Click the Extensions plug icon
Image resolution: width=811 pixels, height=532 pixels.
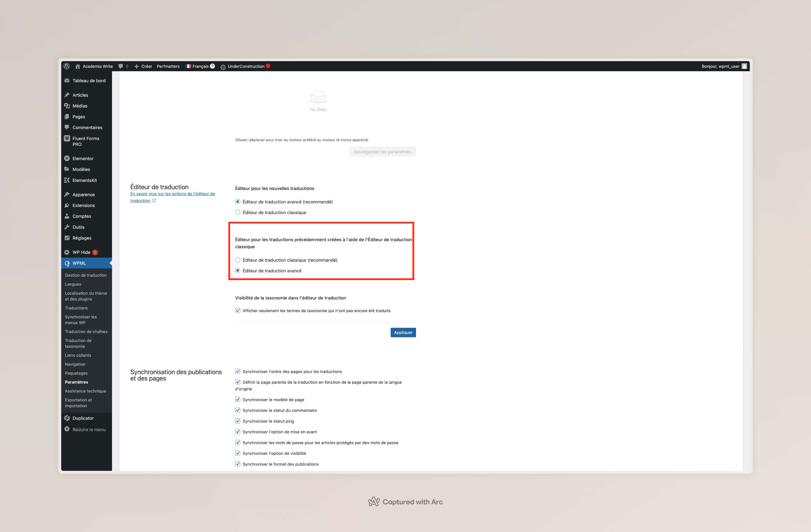67,205
